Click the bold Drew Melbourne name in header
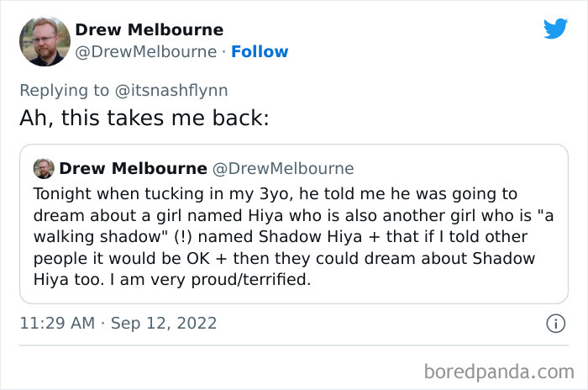This screenshot has height=390, width=588. [150, 29]
